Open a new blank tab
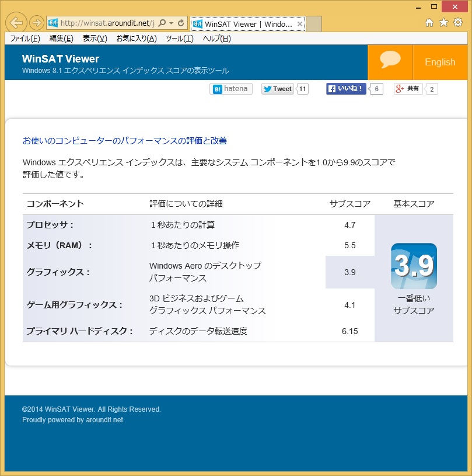472x476 pixels. pyautogui.click(x=314, y=24)
